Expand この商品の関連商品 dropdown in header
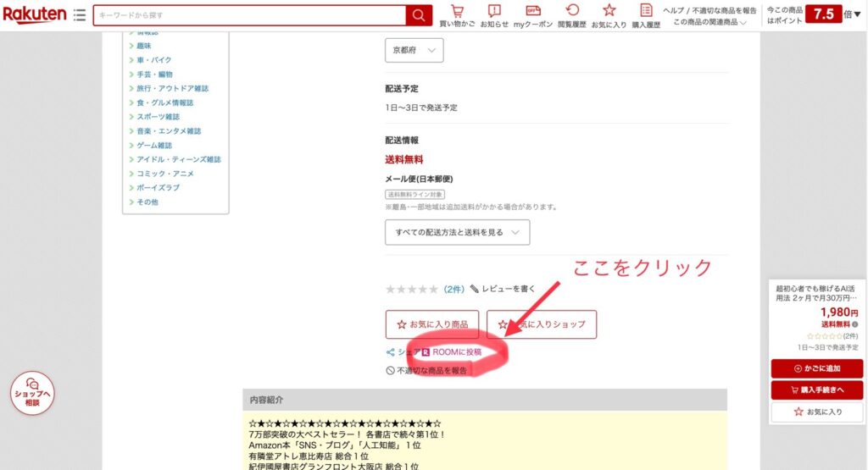 [x=709, y=22]
